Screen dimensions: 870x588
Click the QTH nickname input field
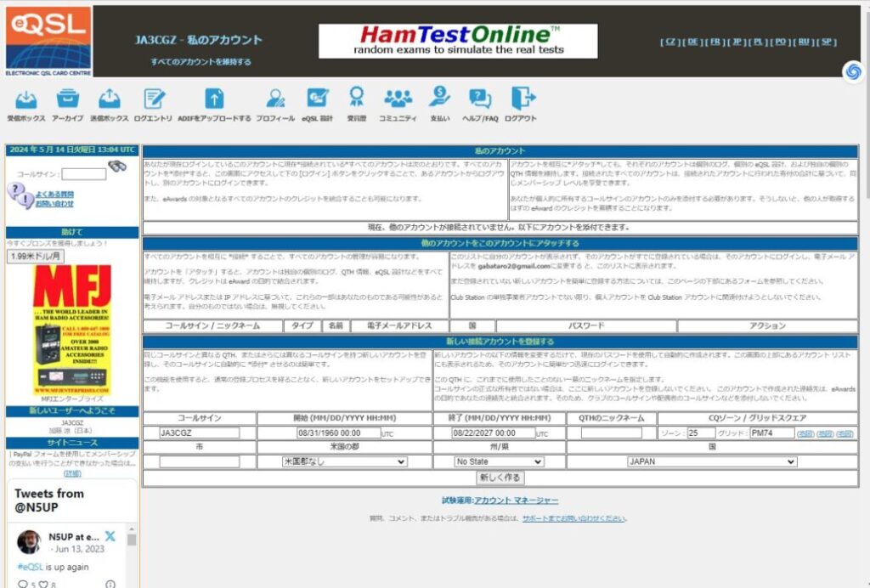(x=611, y=433)
